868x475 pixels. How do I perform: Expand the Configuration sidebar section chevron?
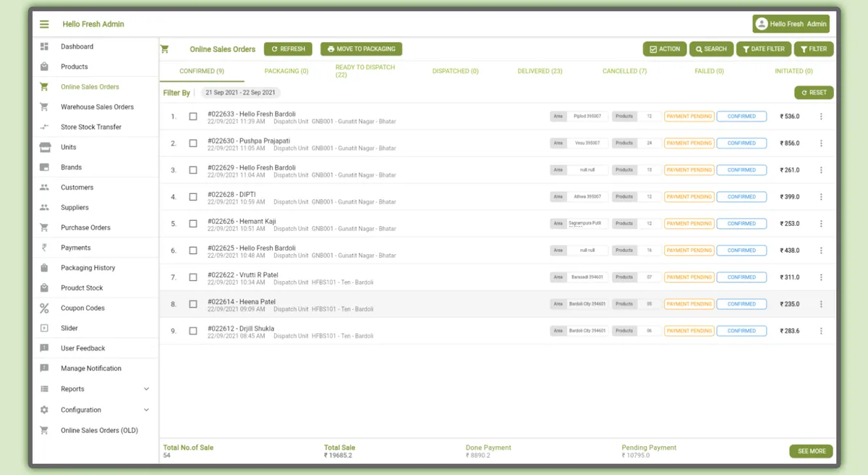point(146,410)
